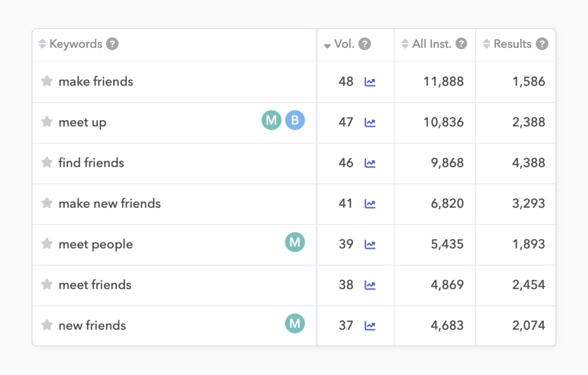Select the new friends keyword text
Screen dimensions: 588x375
coord(92,325)
